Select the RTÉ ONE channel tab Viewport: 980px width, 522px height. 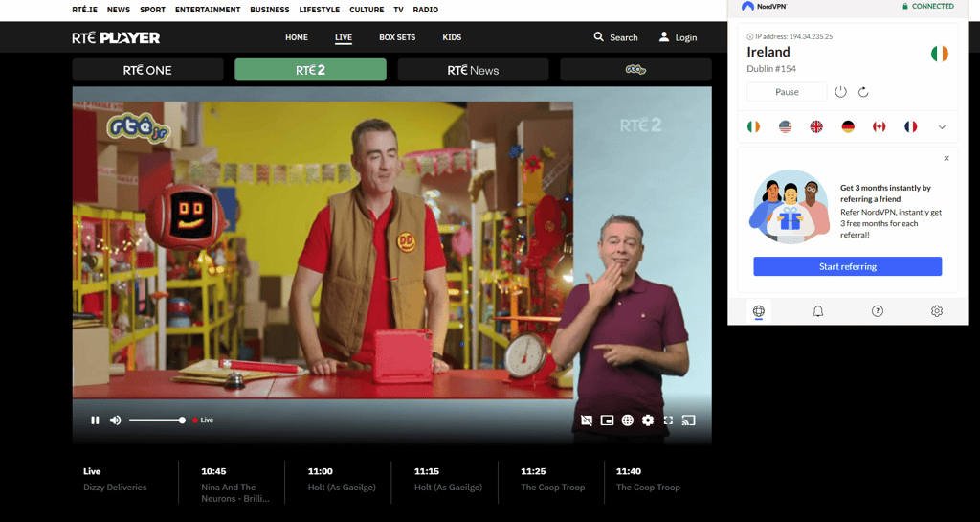[x=147, y=70]
